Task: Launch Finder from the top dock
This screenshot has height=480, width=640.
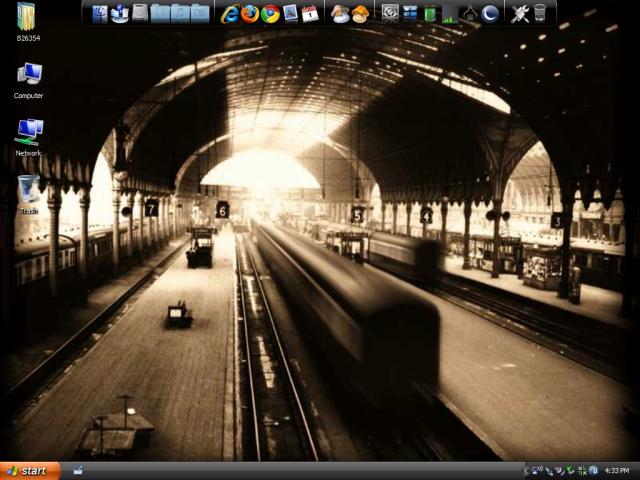Action: point(100,14)
